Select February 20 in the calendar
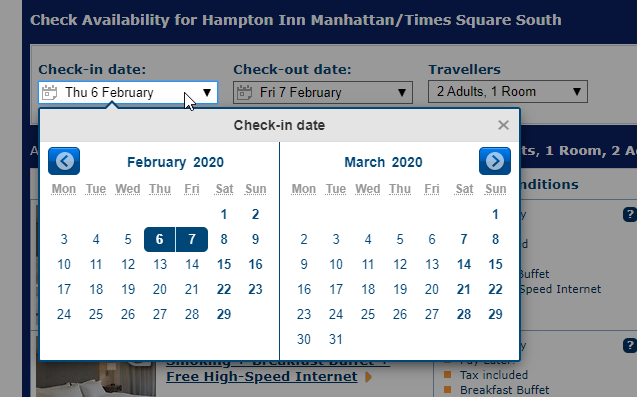The height and width of the screenshot is (397, 637). coord(160,289)
